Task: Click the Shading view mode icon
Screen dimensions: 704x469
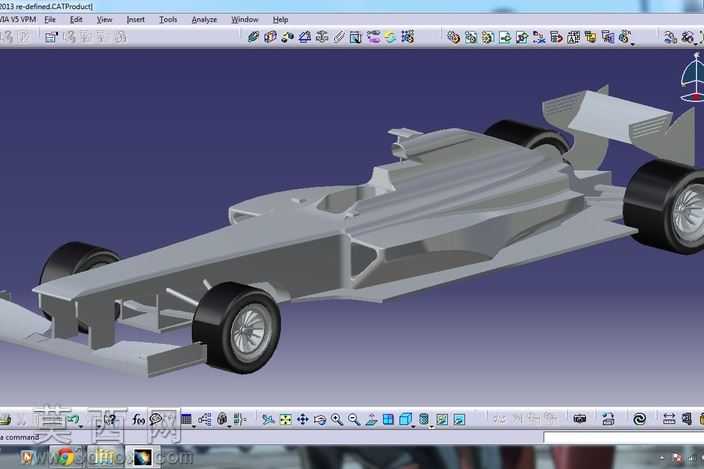Action: (x=423, y=419)
